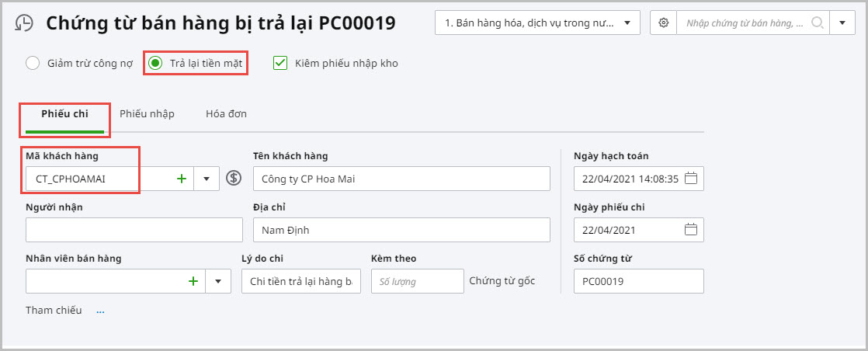Click the Số chứng từ field
This screenshot has height=351, width=868.
point(638,281)
